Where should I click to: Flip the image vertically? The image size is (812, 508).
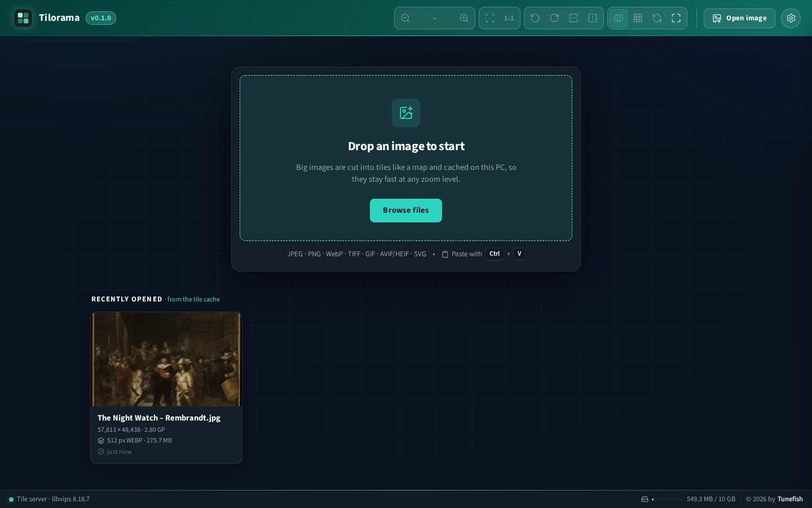(573, 18)
